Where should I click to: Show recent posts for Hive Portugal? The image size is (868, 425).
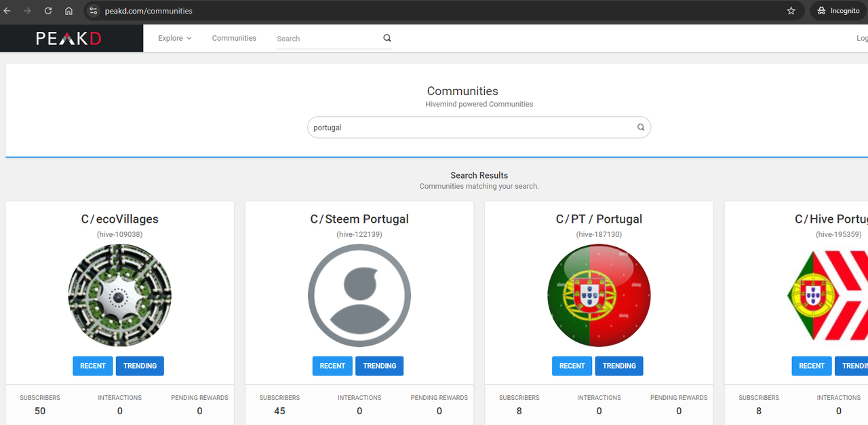tap(812, 366)
